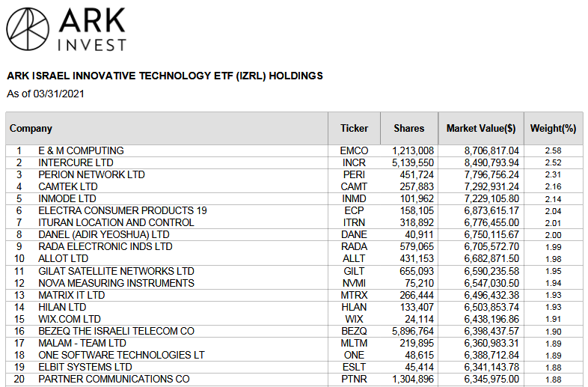Click ELECTRA CONSUMER PRODUCTS 19 company name
The image size is (588, 387).
pos(123,210)
